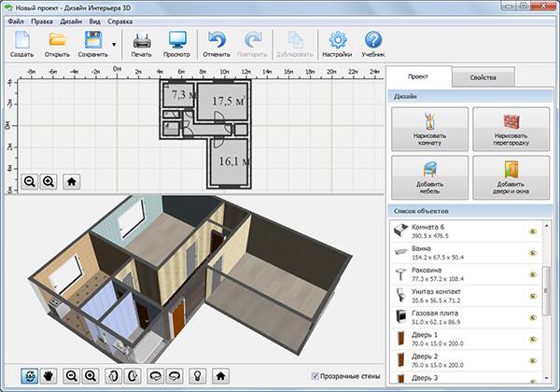Image resolution: width=560 pixels, height=392 pixels.
Task: Select the 360 rotate tool in 3D view
Action: (x=30, y=376)
